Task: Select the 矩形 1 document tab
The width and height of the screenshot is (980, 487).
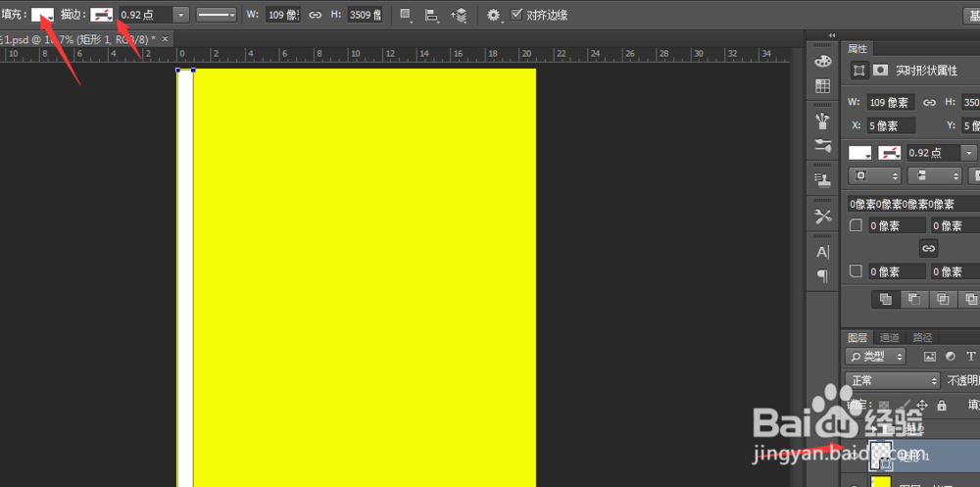Action: click(x=78, y=39)
